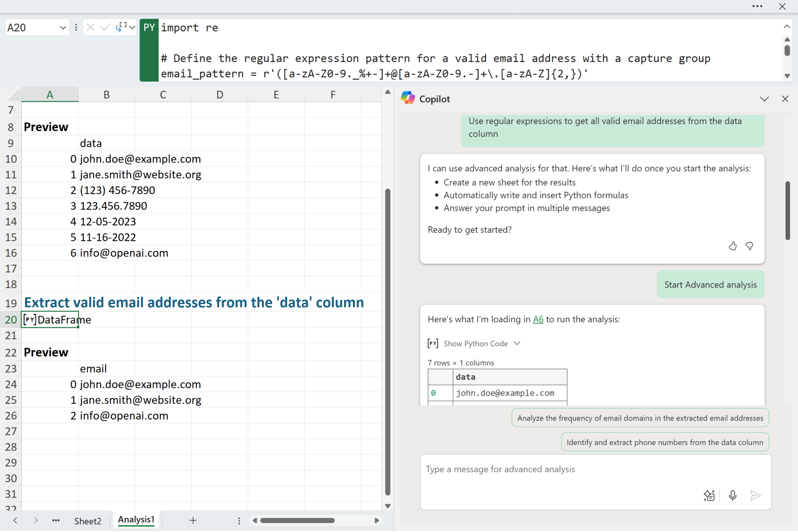Open the Name Box dropdown arrow
The width and height of the screenshot is (798, 532).
click(x=63, y=28)
